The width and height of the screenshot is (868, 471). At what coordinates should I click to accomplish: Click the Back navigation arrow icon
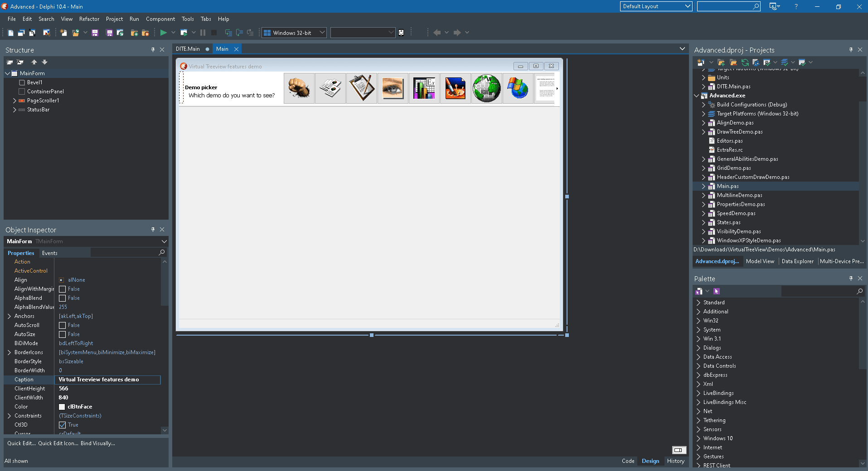[x=437, y=33]
